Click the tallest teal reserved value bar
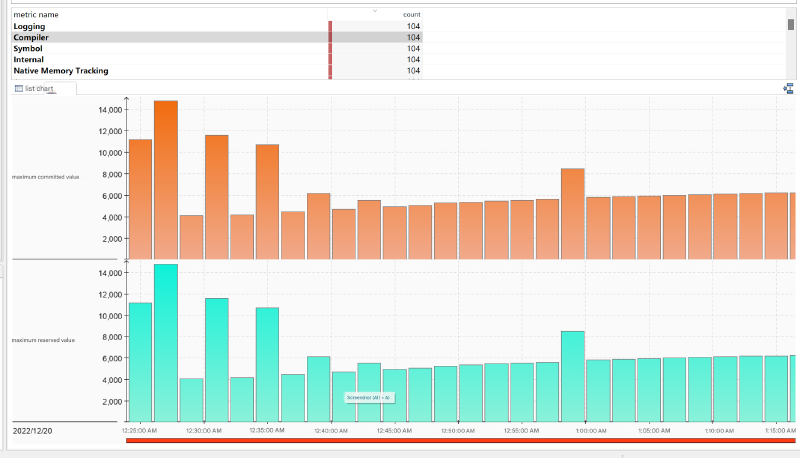This screenshot has width=800, height=458. pyautogui.click(x=166, y=342)
